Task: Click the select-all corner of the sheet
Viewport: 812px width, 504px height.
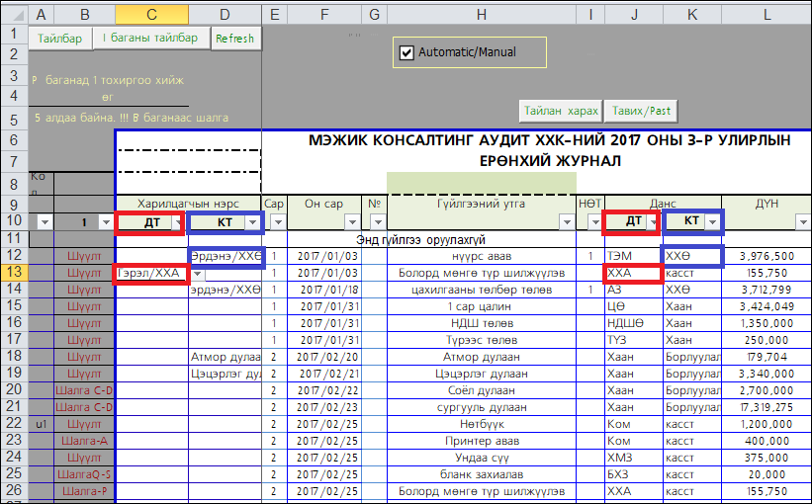Action: click(x=14, y=16)
